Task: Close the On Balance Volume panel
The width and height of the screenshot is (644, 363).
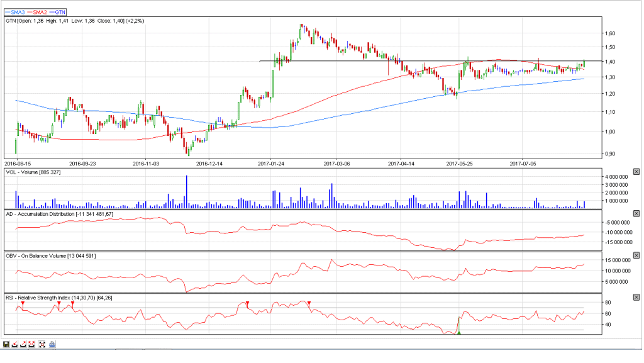Action: pyautogui.click(x=636, y=255)
